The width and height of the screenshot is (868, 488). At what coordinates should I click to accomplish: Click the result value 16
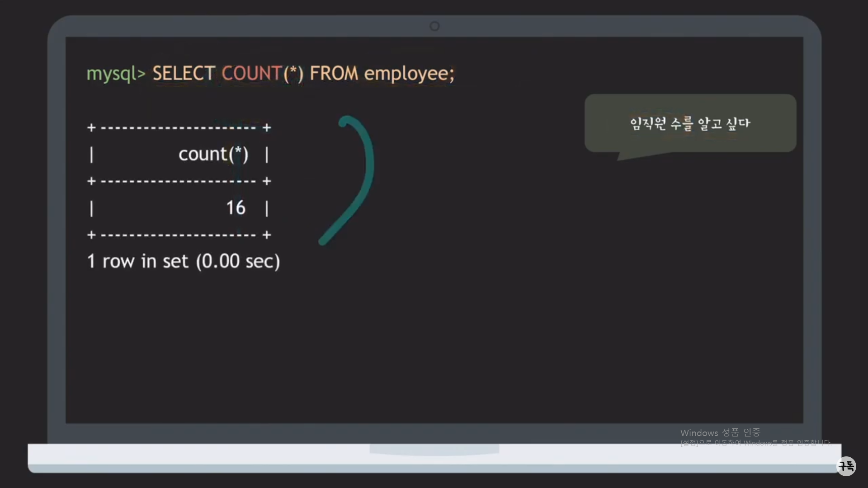coord(236,208)
